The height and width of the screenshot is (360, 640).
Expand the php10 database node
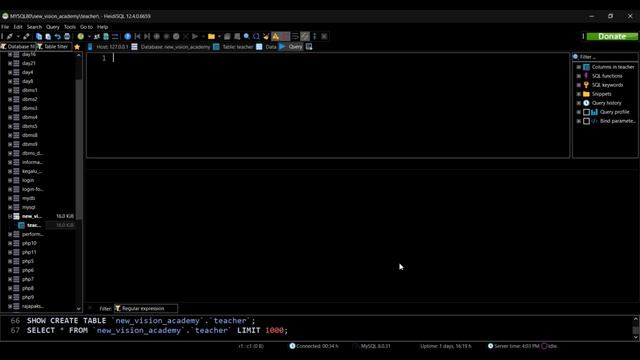tap(10, 243)
